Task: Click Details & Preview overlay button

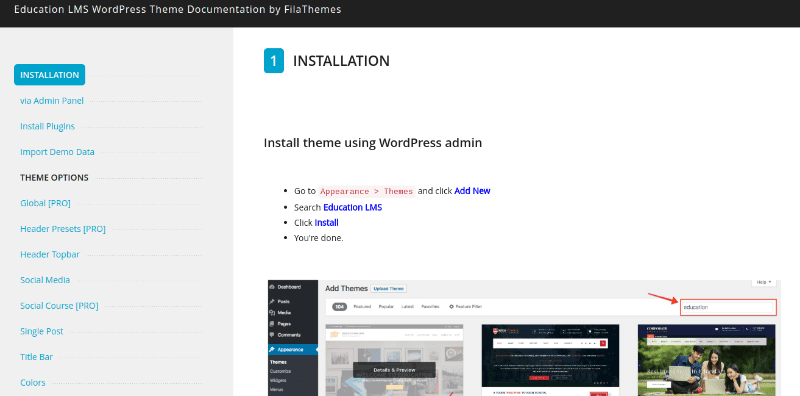Action: point(394,370)
